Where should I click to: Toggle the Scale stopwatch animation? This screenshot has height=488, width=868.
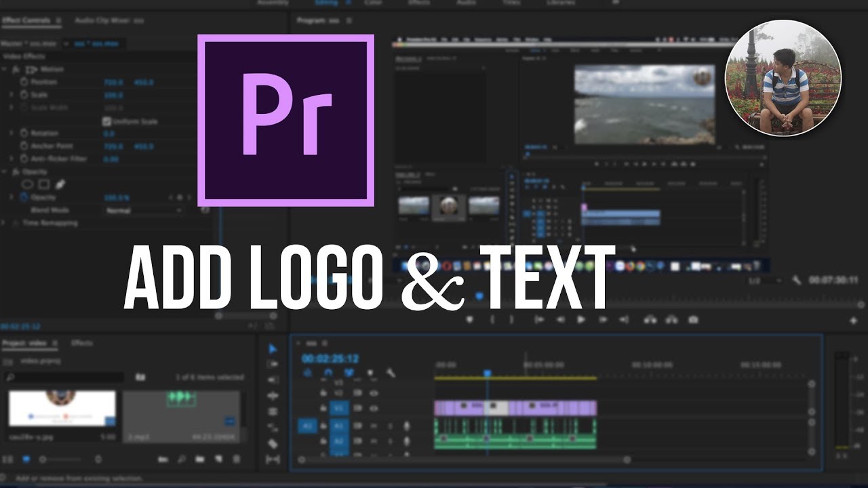pos(24,95)
